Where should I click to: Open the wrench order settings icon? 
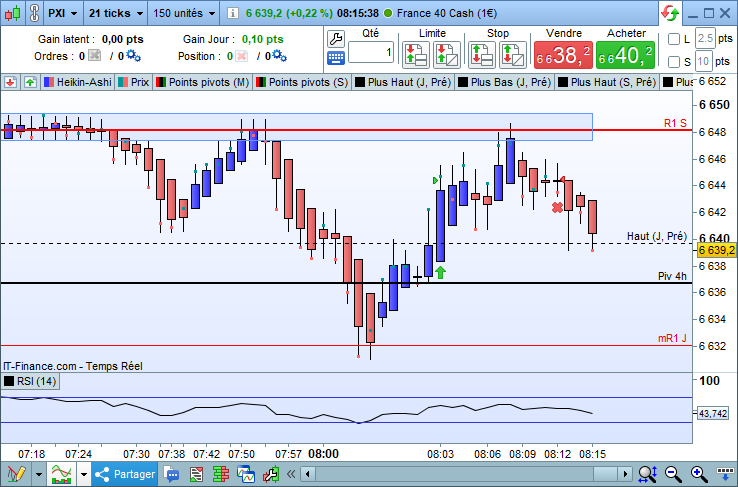336,39
